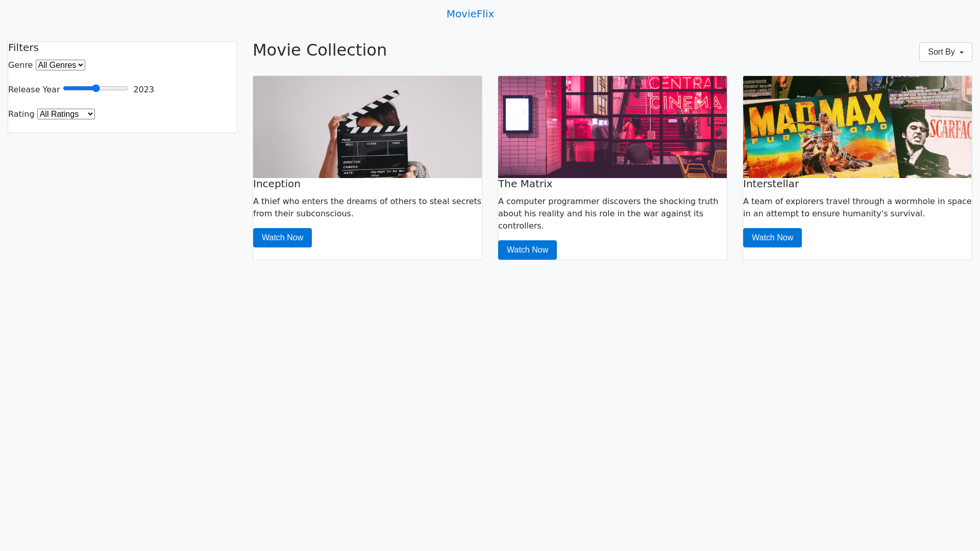Click the 2023 release year value

point(143,89)
